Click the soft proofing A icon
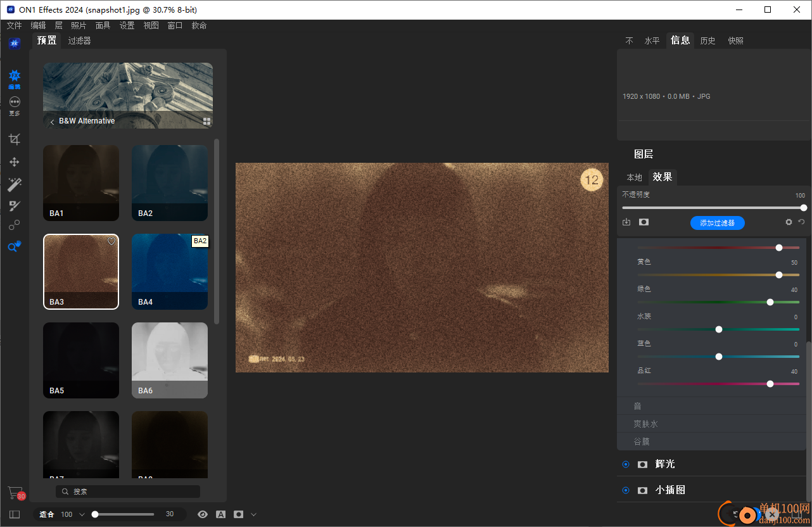812x527 pixels. [x=220, y=514]
